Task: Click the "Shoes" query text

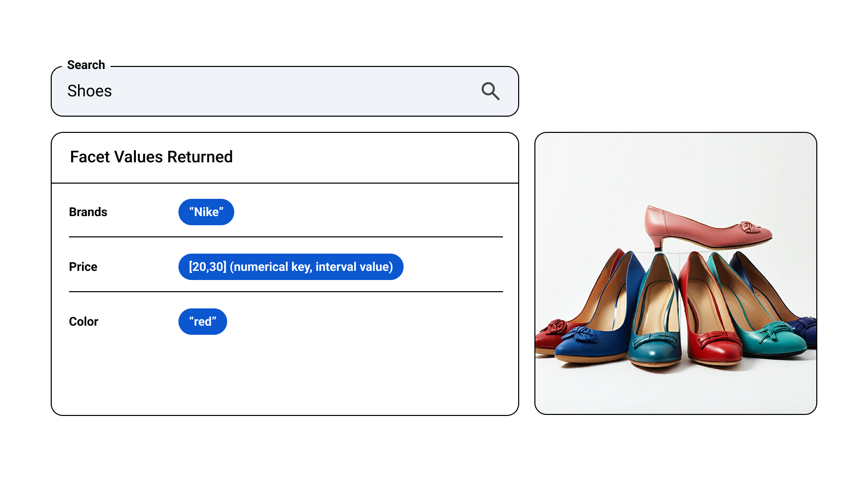Action: (90, 91)
